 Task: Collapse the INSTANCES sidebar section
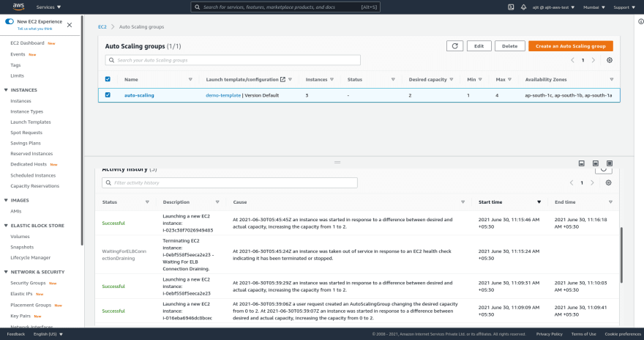(6, 89)
